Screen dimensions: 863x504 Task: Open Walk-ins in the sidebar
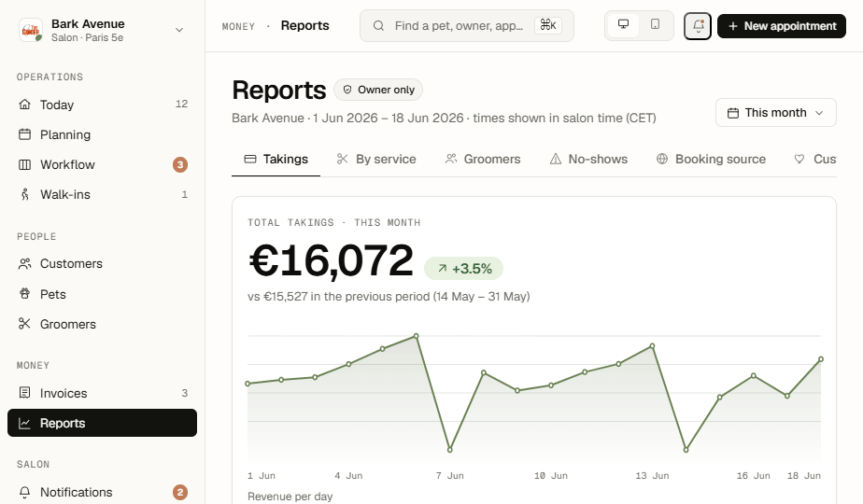pos(103,194)
